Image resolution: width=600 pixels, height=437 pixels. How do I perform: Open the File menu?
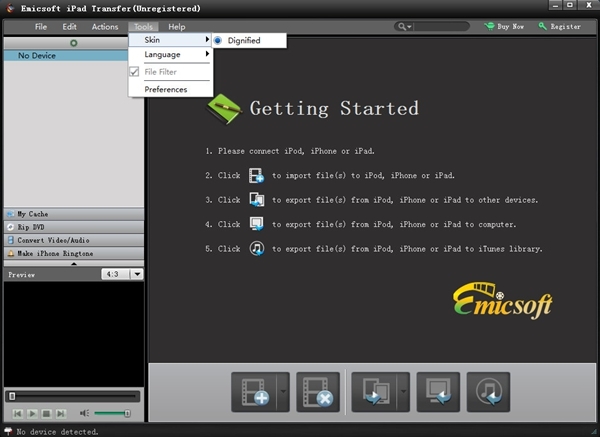(x=41, y=27)
